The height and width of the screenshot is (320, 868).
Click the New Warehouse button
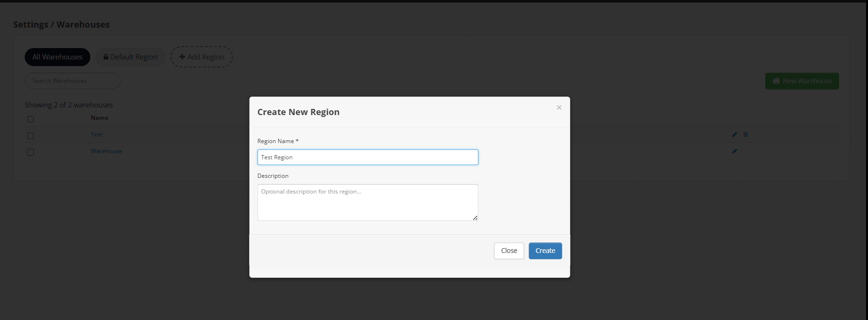(802, 81)
